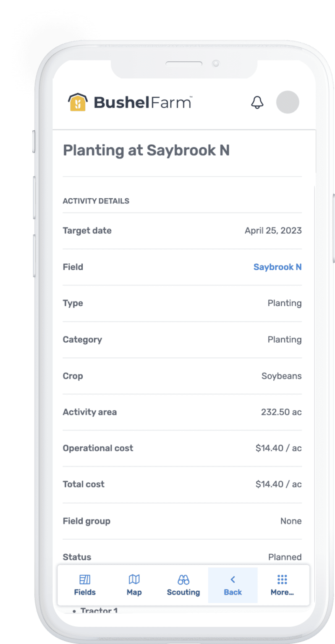The height and width of the screenshot is (644, 335).
Task: Click the Activity area value
Action: pos(281,412)
